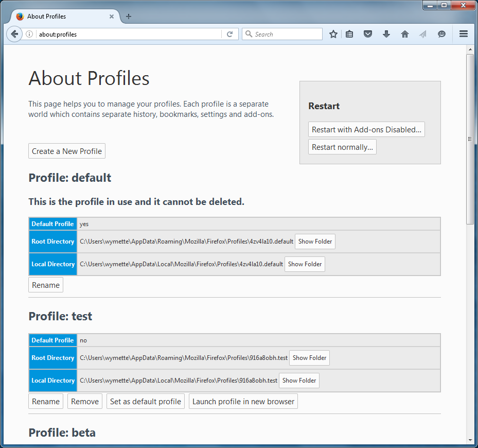Click the magnifier icon in search box

point(249,34)
